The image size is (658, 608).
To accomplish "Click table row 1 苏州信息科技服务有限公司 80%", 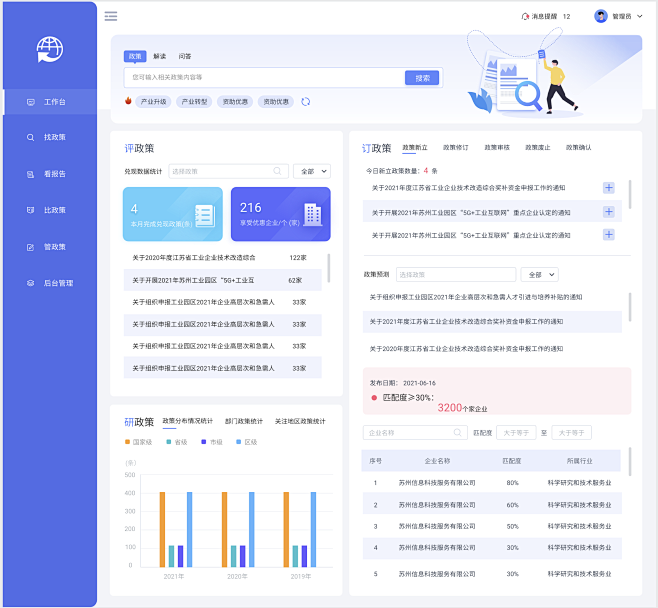I will click(x=492, y=483).
